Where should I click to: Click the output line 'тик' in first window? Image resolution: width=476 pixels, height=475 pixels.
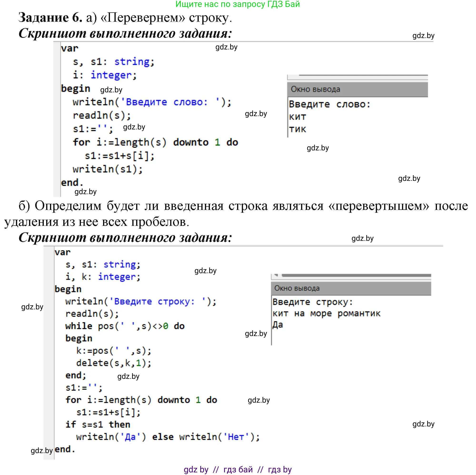pos(297,129)
